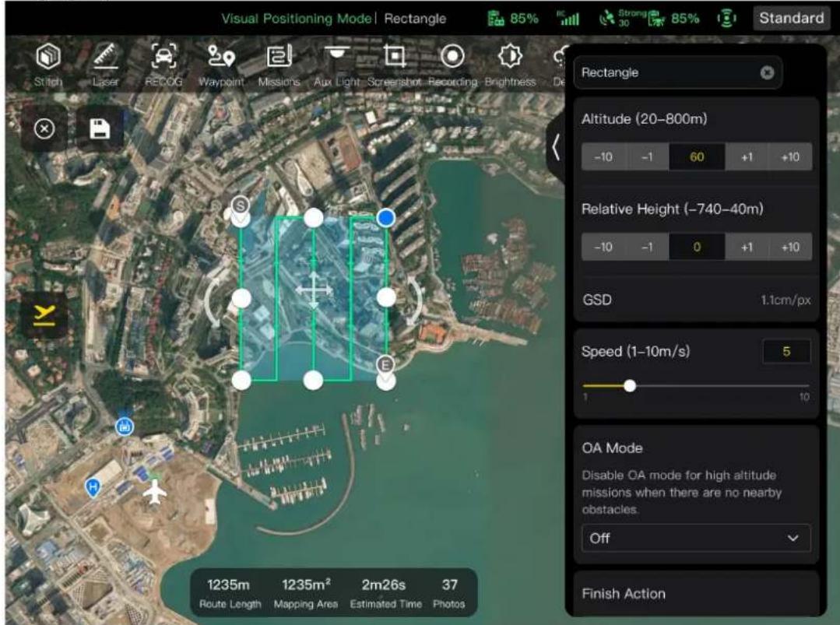Select the E end point marker
The height and width of the screenshot is (625, 840).
[x=385, y=365]
